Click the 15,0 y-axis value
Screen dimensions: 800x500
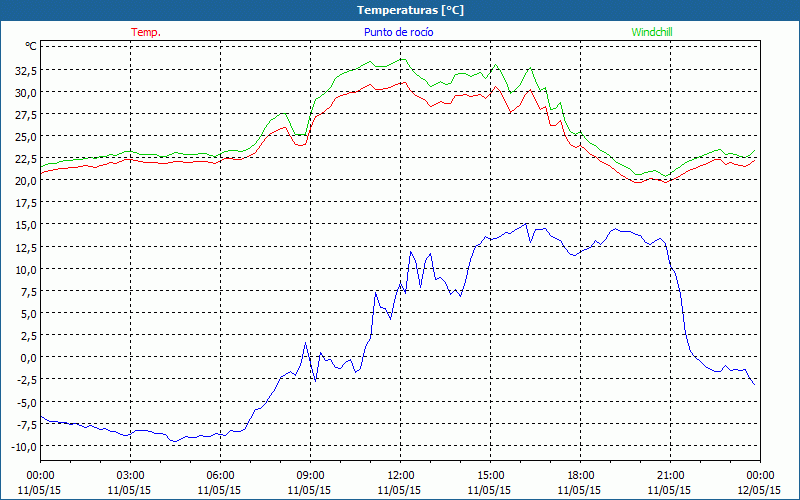(x=26, y=225)
